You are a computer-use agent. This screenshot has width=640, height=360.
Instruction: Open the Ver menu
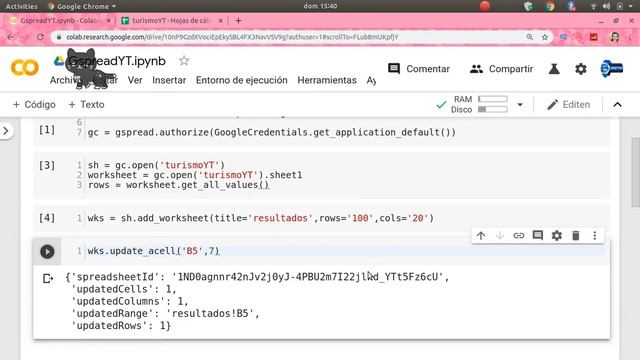tap(135, 80)
